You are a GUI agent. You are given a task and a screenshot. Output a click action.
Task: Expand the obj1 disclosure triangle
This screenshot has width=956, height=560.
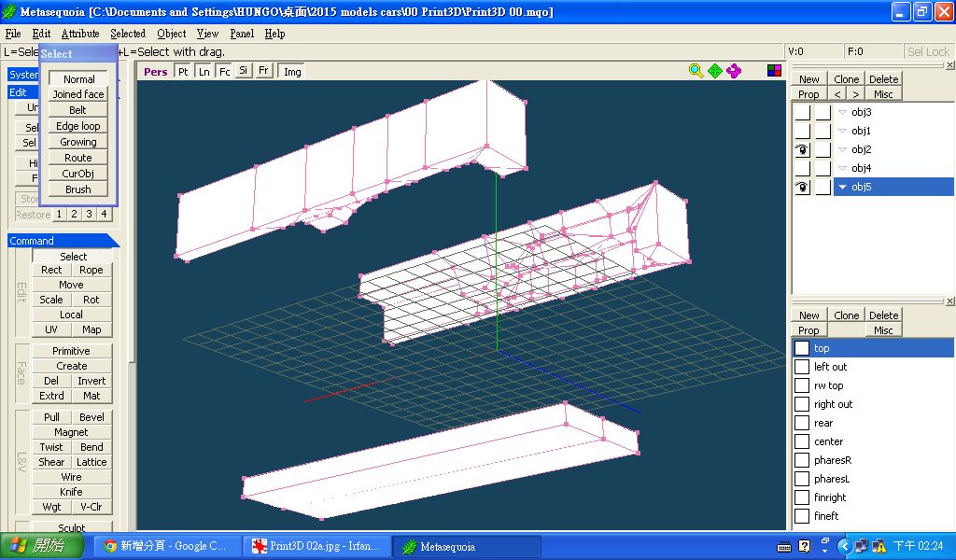click(842, 132)
